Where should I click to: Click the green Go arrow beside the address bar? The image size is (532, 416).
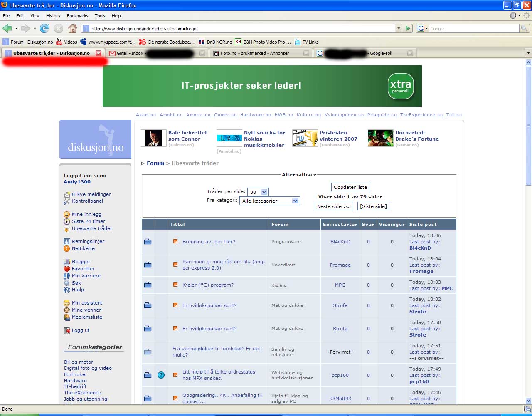tap(408, 28)
